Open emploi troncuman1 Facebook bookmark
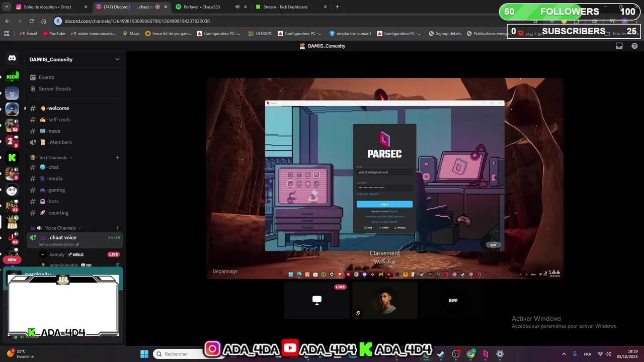This screenshot has width=644, height=362. pos(351,34)
